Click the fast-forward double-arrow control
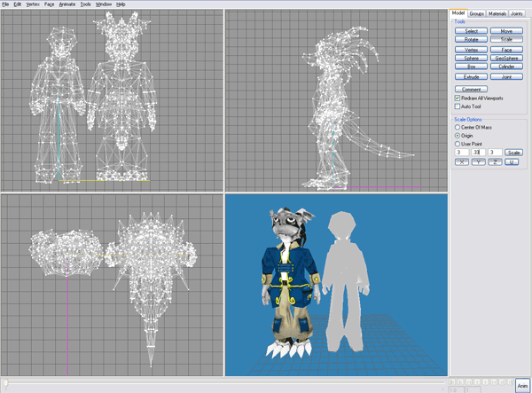Image resolution: width=532 pixels, height=393 pixels. 494,382
